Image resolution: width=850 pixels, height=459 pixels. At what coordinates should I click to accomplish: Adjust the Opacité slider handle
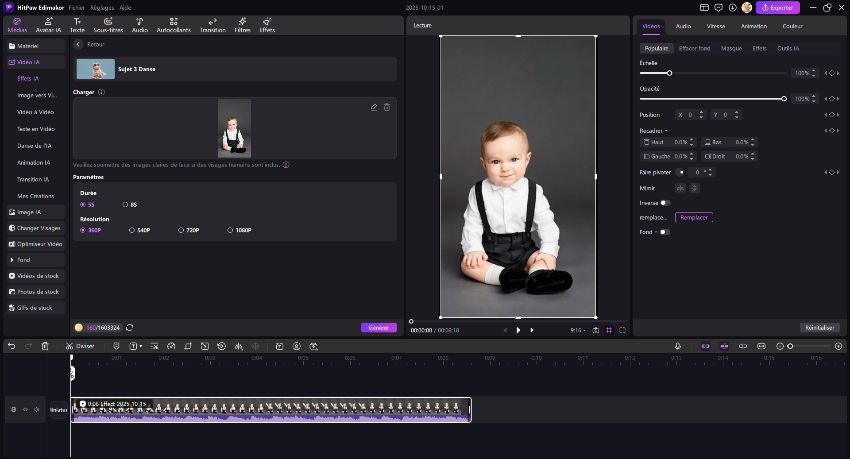(x=784, y=99)
